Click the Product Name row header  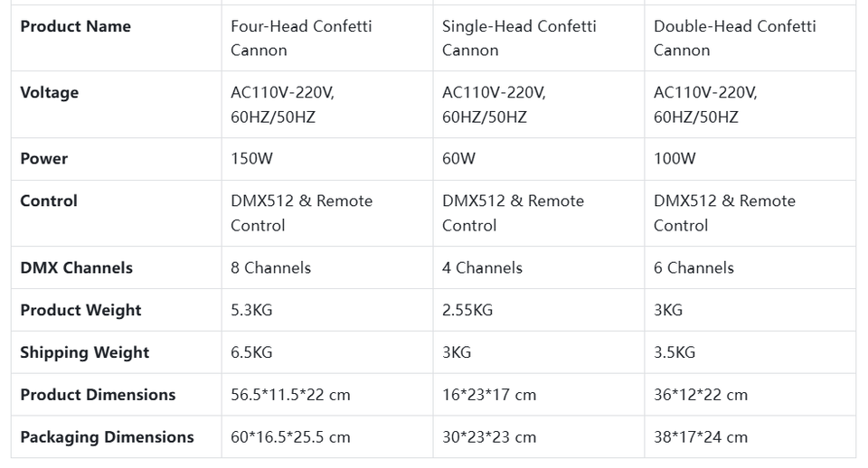[76, 26]
